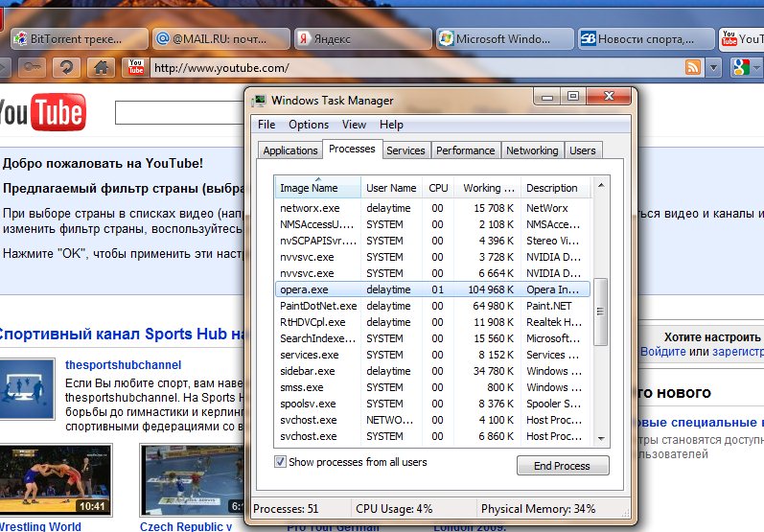Click the Google search engine icon
764x532 pixels.
[740, 67]
